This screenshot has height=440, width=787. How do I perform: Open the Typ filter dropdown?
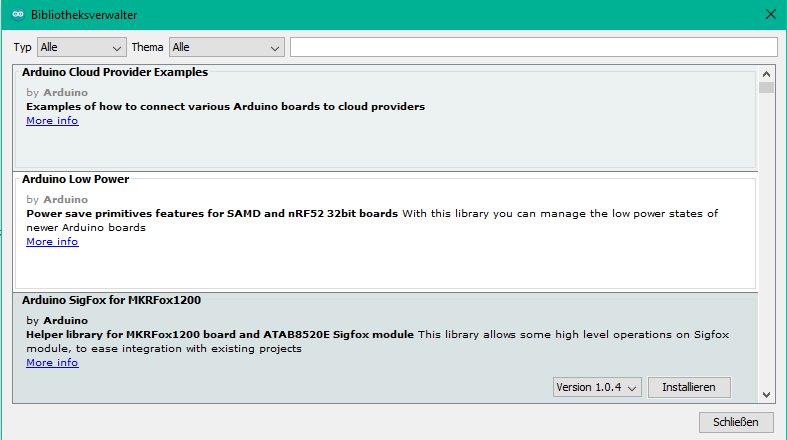point(81,47)
